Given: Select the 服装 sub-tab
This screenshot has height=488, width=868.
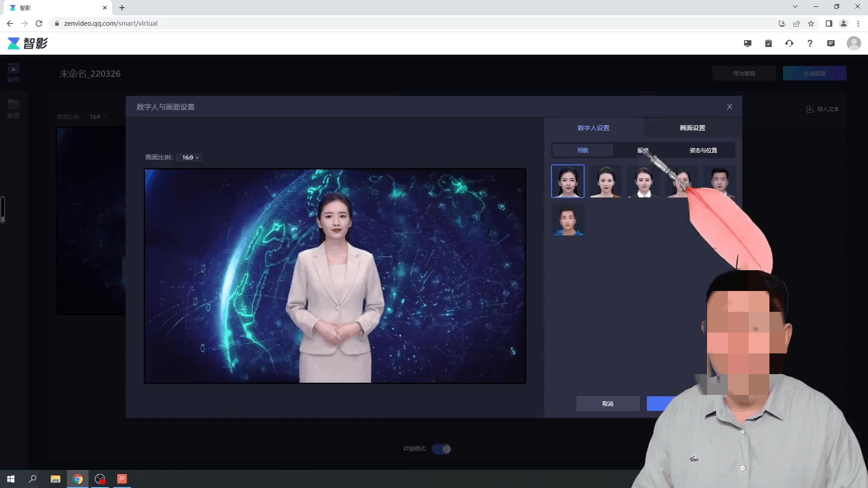Looking at the screenshot, I should pos(643,150).
